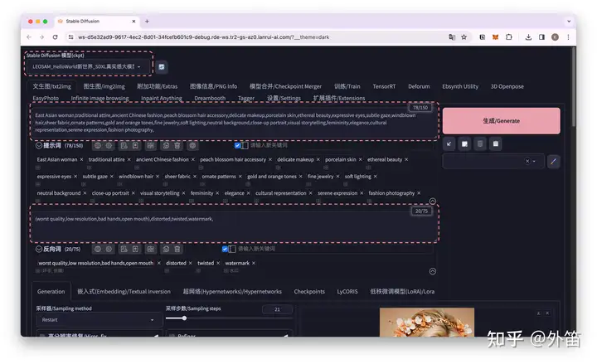Click the globe icon in the 提示词 toolbar

point(98,145)
